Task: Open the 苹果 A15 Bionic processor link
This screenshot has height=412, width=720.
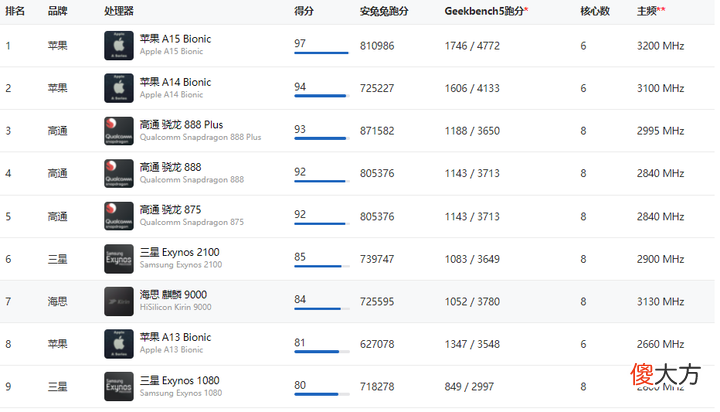Action: (x=175, y=39)
